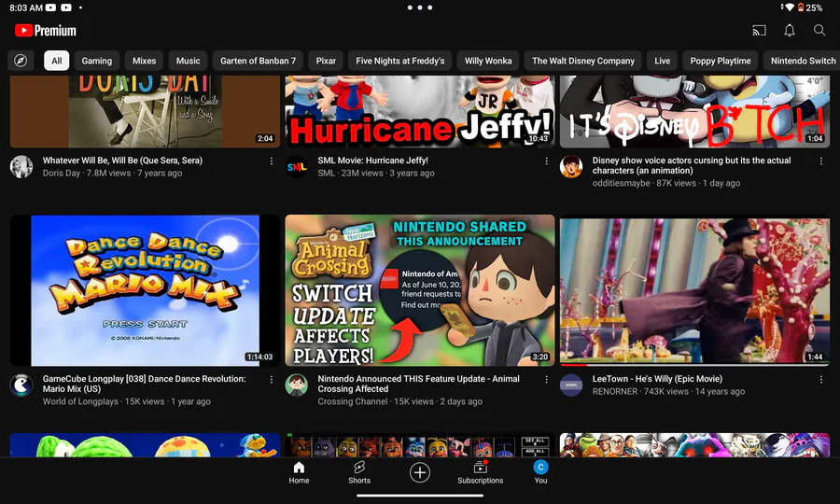Open more options for Animal Crossing update video
Image resolution: width=840 pixels, height=504 pixels.
(x=546, y=379)
